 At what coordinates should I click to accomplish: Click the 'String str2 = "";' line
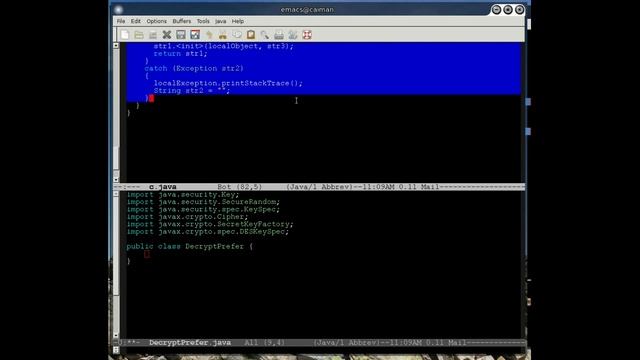(x=191, y=91)
